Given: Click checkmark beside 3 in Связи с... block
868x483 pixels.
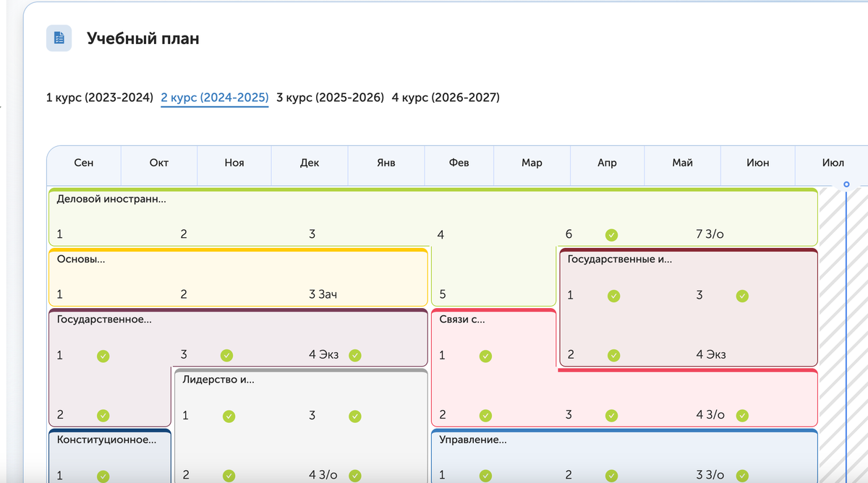Looking at the screenshot, I should (611, 415).
